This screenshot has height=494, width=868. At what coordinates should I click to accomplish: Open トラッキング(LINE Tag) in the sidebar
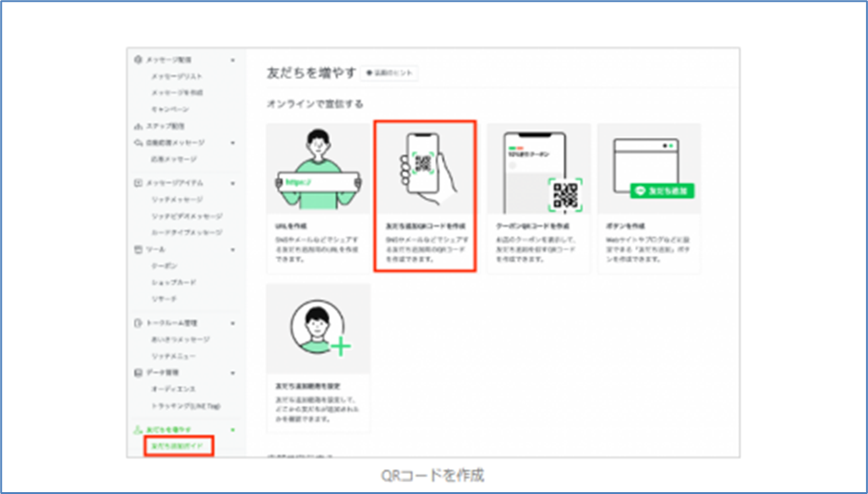[186, 406]
